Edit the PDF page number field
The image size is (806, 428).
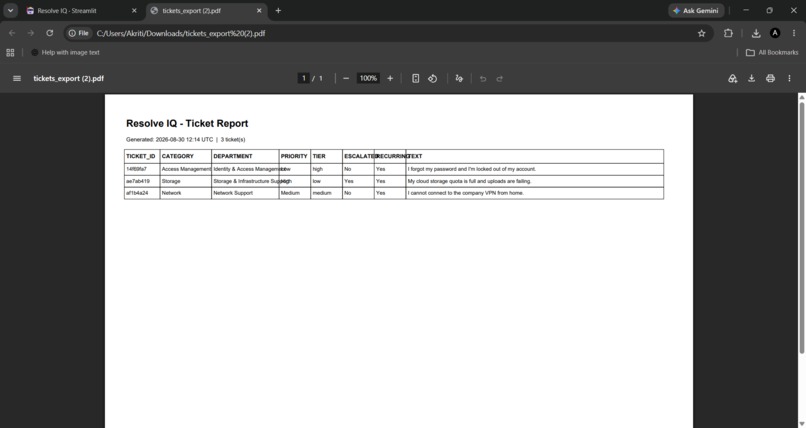pyautogui.click(x=303, y=78)
